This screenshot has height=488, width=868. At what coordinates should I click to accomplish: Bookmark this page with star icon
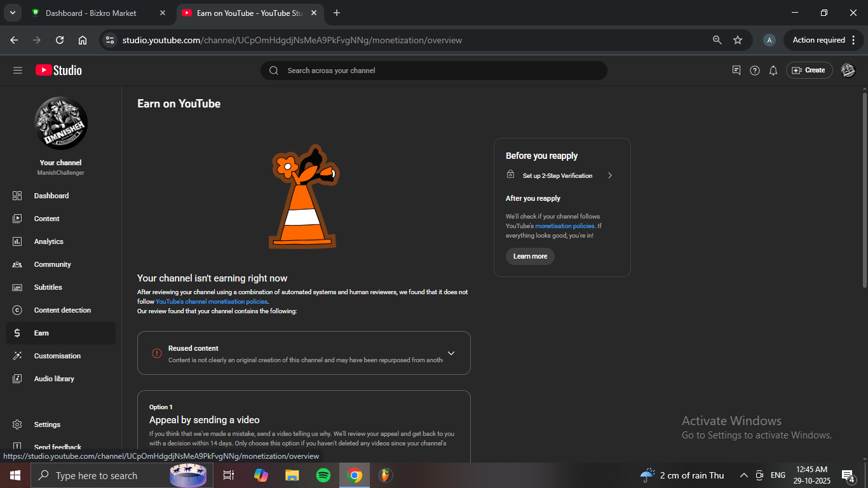tap(738, 40)
